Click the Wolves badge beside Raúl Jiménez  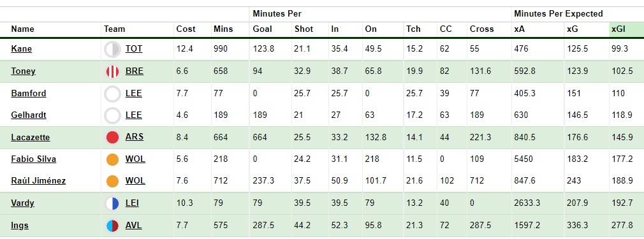click(112, 181)
